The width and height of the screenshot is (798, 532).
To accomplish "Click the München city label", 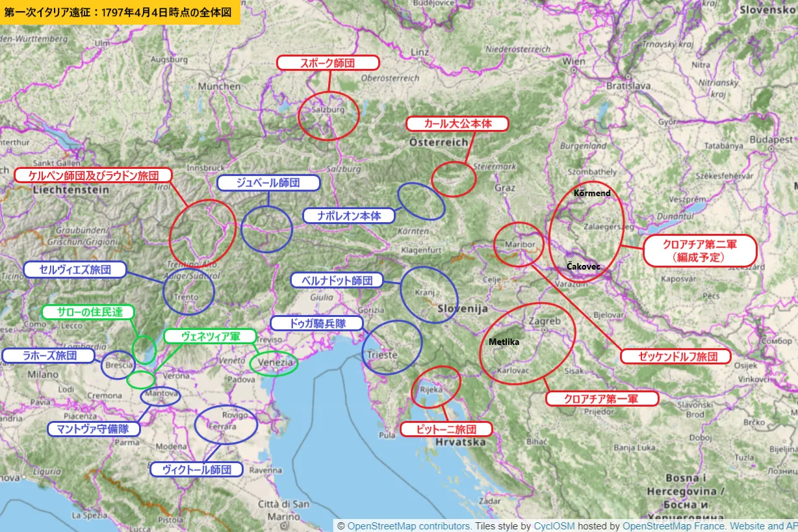I will (x=220, y=86).
